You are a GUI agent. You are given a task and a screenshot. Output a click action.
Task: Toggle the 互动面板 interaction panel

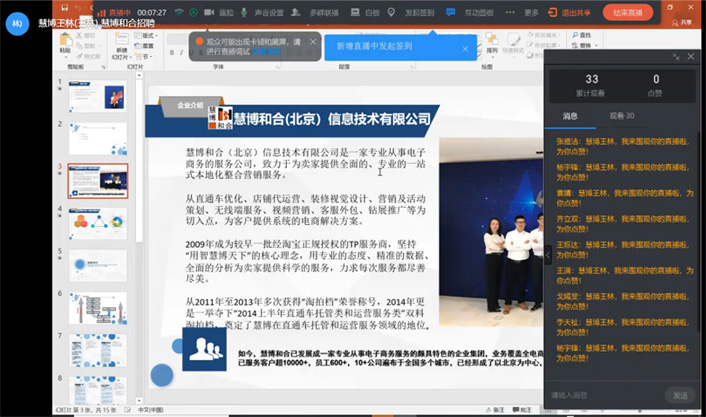[x=470, y=13]
